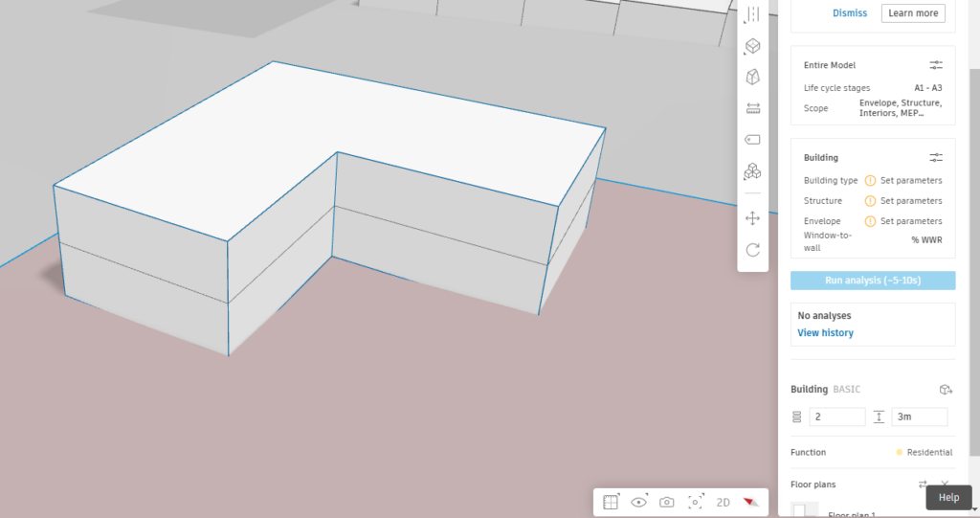Activate the rotate tool
980x518 pixels.
pos(752,250)
